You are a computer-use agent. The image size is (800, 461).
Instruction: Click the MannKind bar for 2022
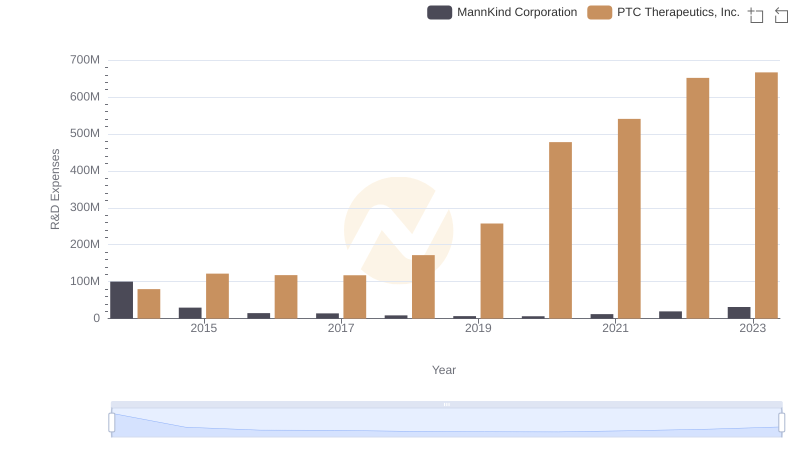click(x=670, y=315)
